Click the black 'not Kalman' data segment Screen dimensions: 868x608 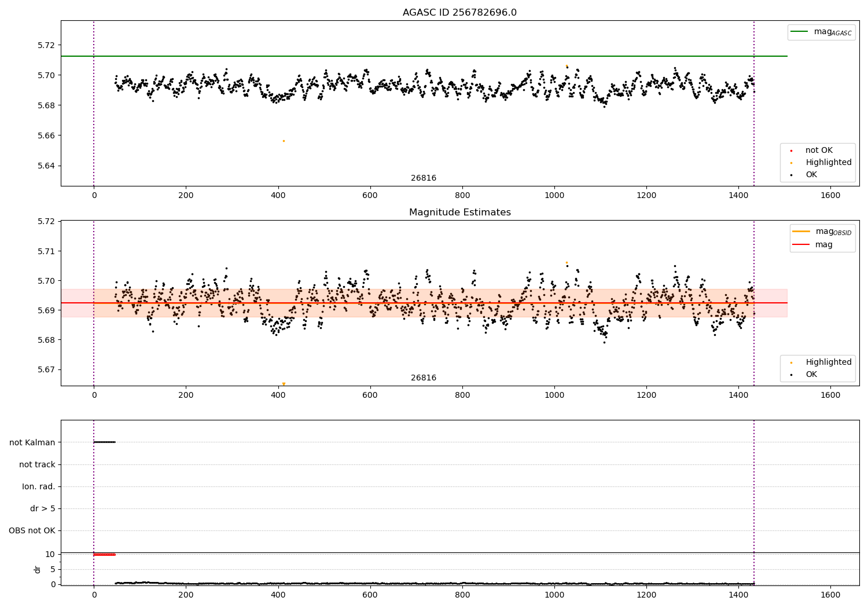pos(105,442)
